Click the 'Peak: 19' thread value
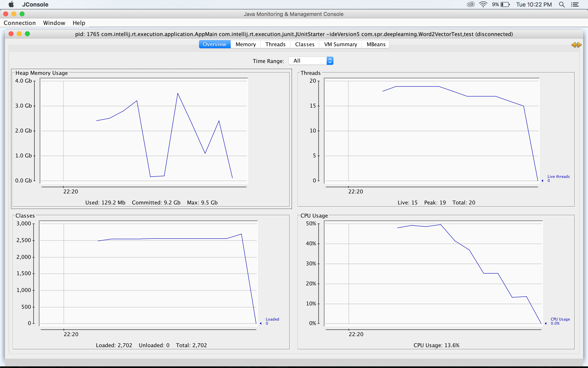588x368 pixels. 435,202
